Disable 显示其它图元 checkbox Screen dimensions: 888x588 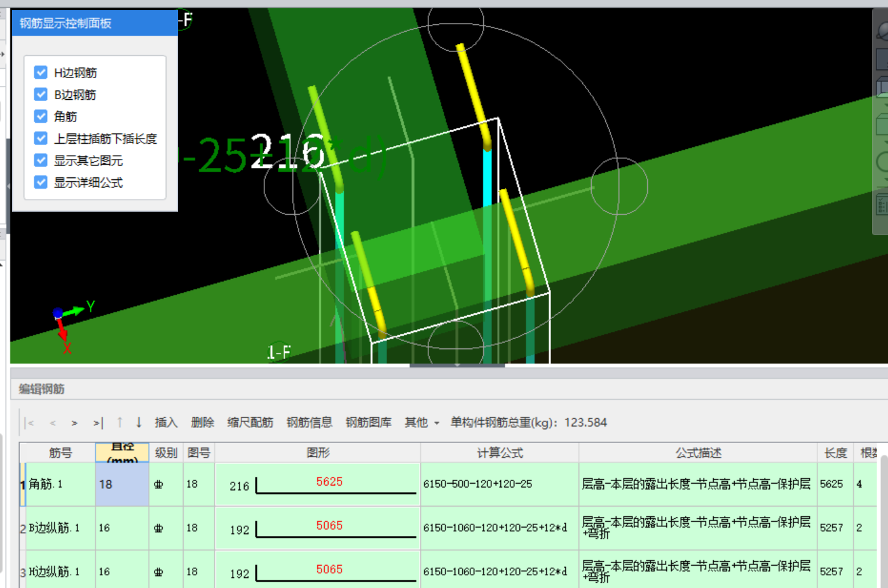point(41,160)
